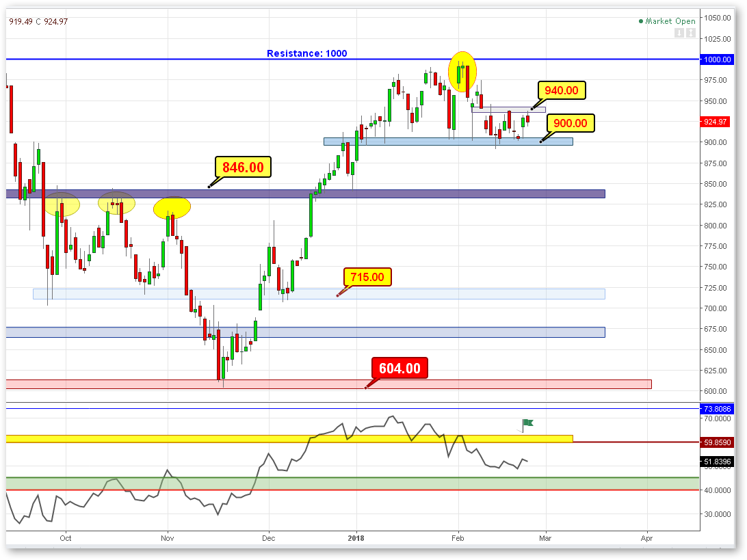Image resolution: width=747 pixels, height=560 pixels.
Task: Click the 30.0000 indicator axis label
Action: (x=718, y=514)
